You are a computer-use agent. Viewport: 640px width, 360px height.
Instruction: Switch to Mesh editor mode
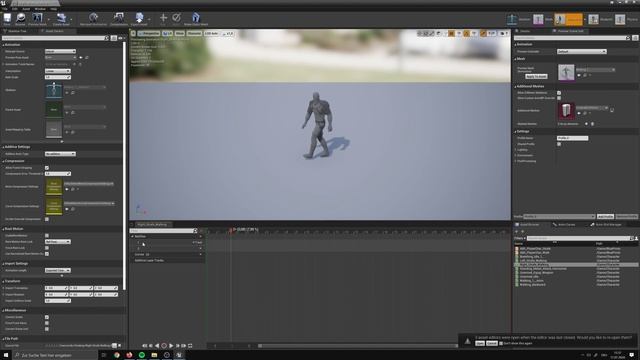(538, 19)
